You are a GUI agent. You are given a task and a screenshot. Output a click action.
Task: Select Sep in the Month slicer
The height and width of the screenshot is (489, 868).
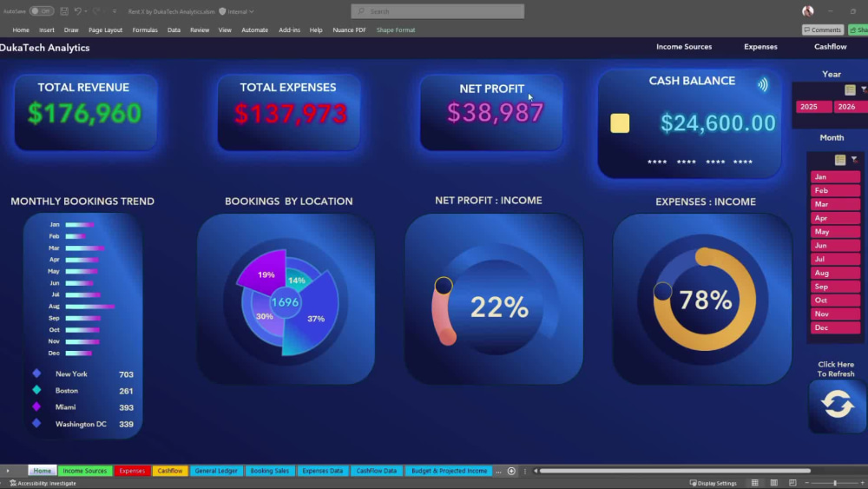(x=835, y=287)
